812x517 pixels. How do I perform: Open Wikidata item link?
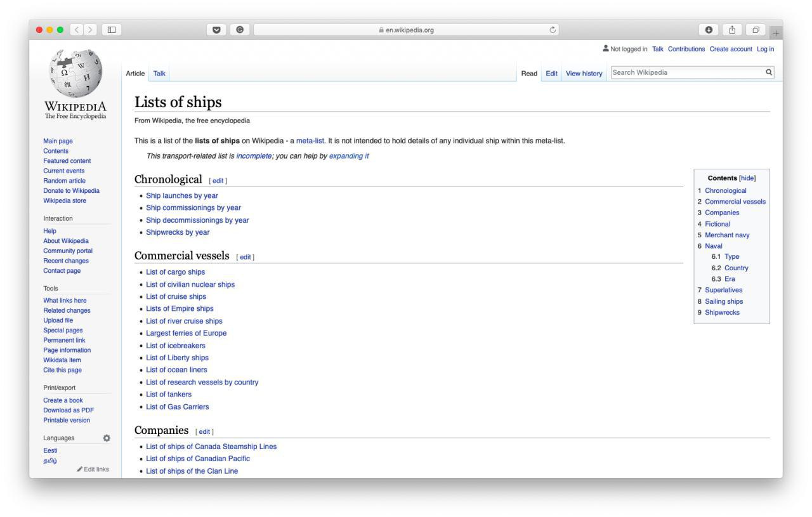[x=62, y=360]
